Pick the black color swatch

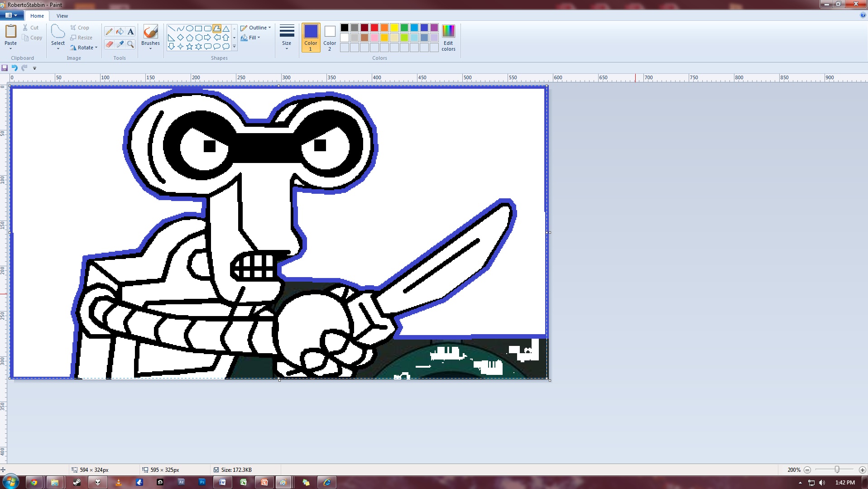(x=345, y=28)
